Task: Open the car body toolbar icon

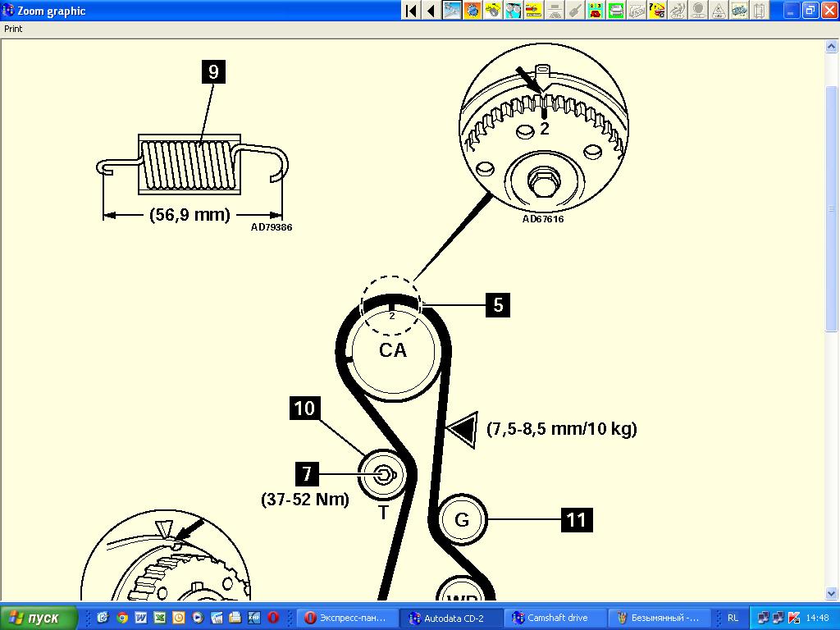Action: click(x=738, y=10)
